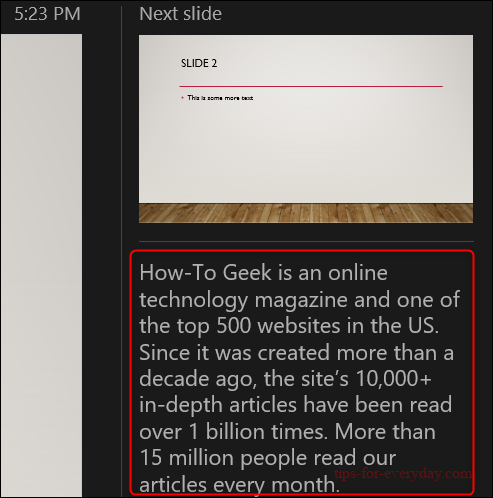493x498 pixels.
Task: Click the 'SLIDE 2' title in preview
Action: coord(199,63)
